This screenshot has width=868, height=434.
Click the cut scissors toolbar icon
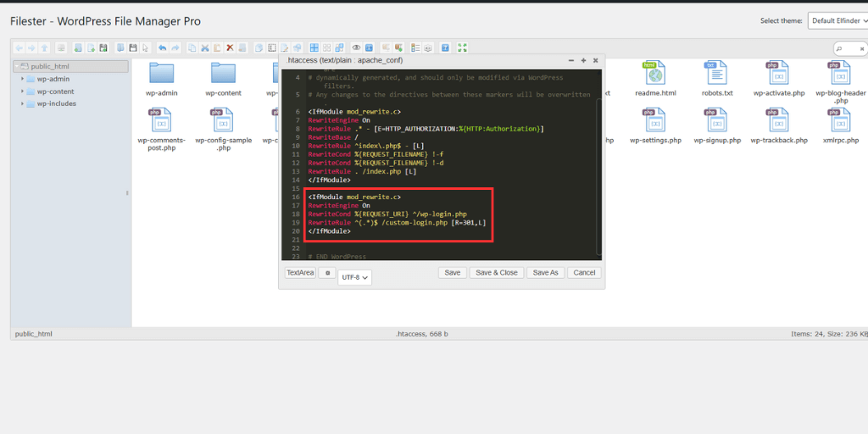pos(205,47)
